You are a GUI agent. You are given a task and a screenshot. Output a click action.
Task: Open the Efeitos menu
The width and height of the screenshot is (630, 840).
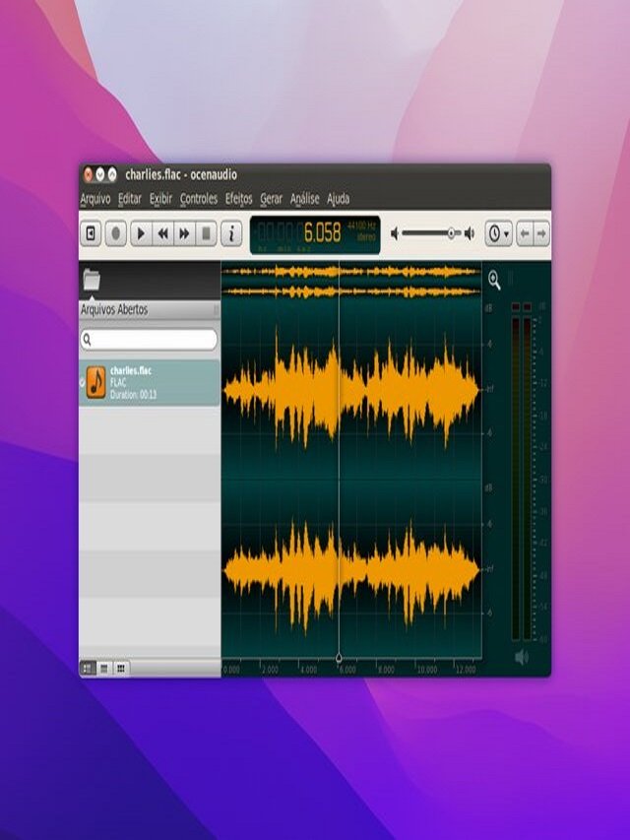(x=239, y=198)
